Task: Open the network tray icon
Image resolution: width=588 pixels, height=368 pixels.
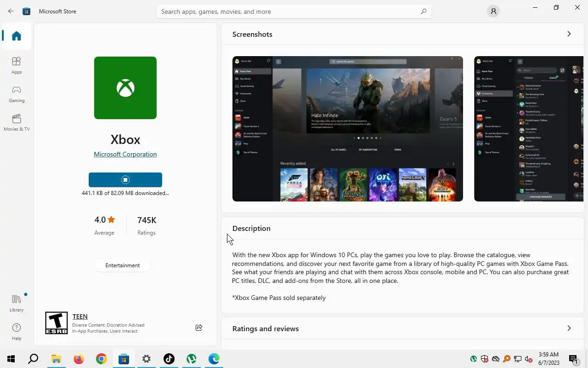Action: pos(517,359)
